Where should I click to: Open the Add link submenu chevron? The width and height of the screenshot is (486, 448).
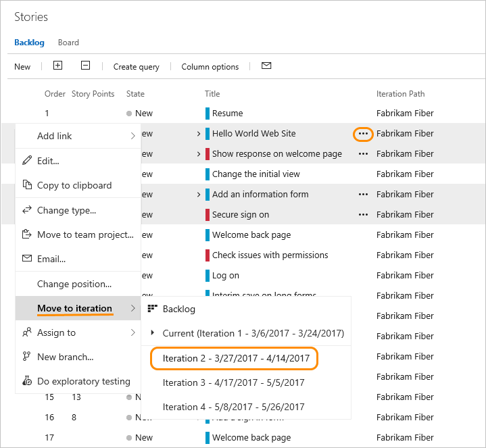click(x=133, y=136)
